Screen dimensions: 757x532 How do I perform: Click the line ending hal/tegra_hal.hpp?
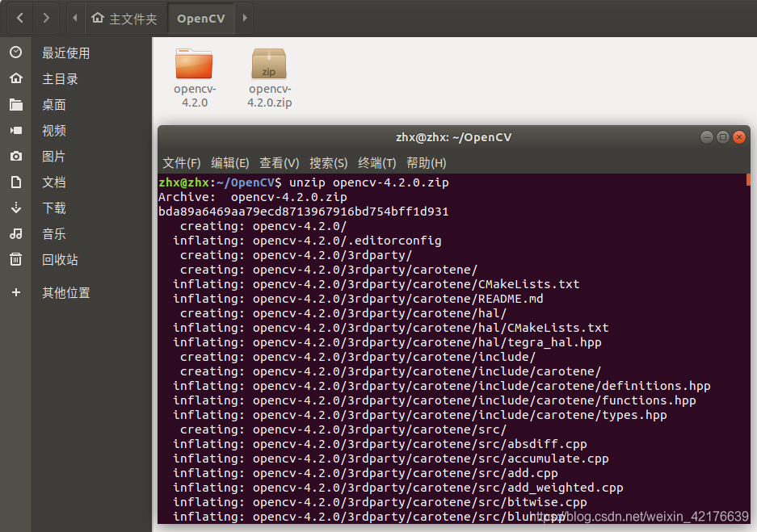click(387, 342)
